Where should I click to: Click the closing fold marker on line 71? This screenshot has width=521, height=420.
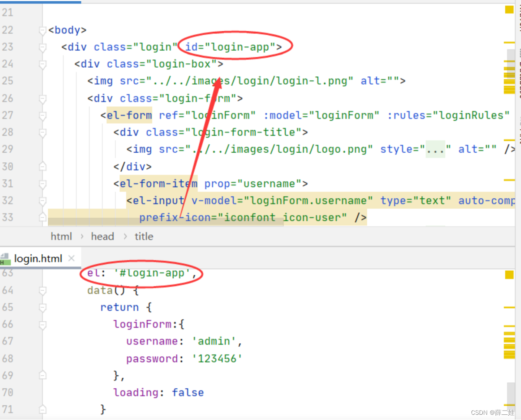point(43,410)
